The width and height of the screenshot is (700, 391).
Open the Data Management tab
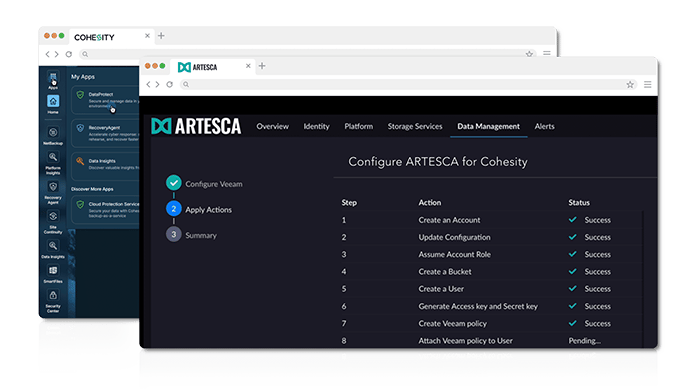coord(488,126)
